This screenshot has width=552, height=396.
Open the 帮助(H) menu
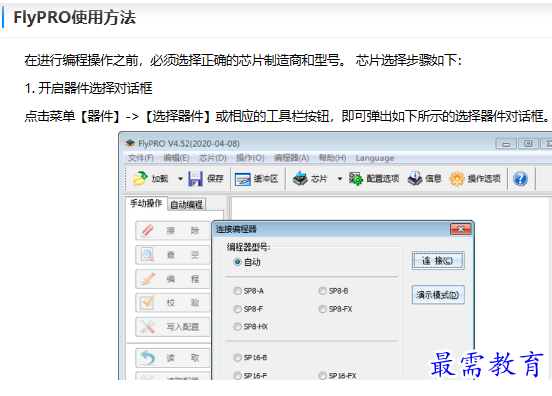(x=332, y=158)
